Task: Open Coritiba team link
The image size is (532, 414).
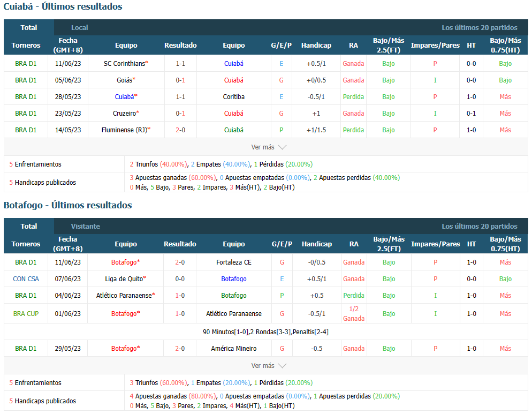Action: tap(234, 97)
